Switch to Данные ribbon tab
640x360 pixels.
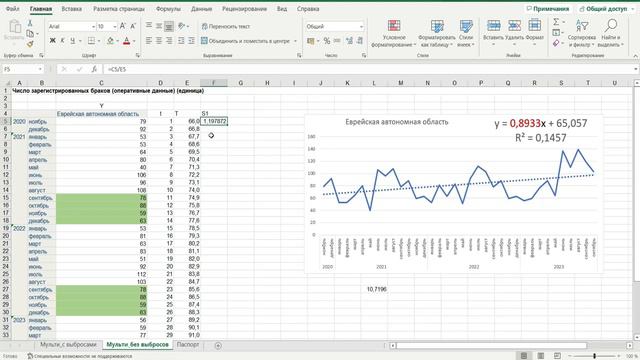pyautogui.click(x=202, y=9)
